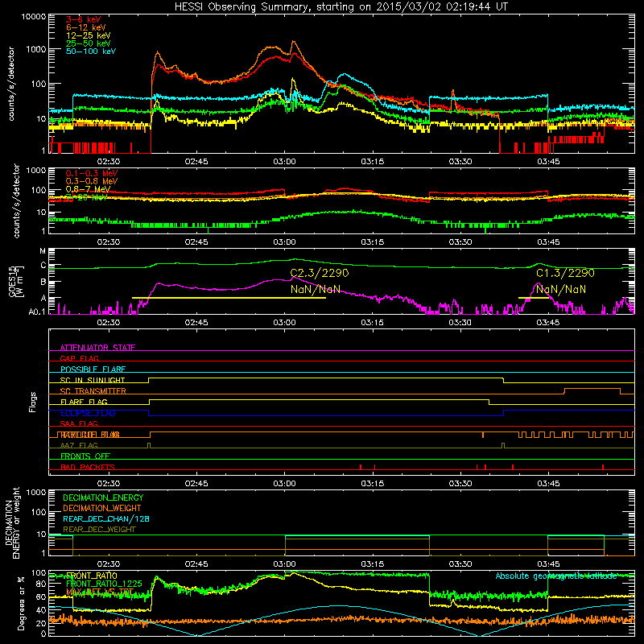Click the 0.1-0.3 MeV legend label
Image resolution: width=644 pixels, height=644 pixels.
(92, 173)
